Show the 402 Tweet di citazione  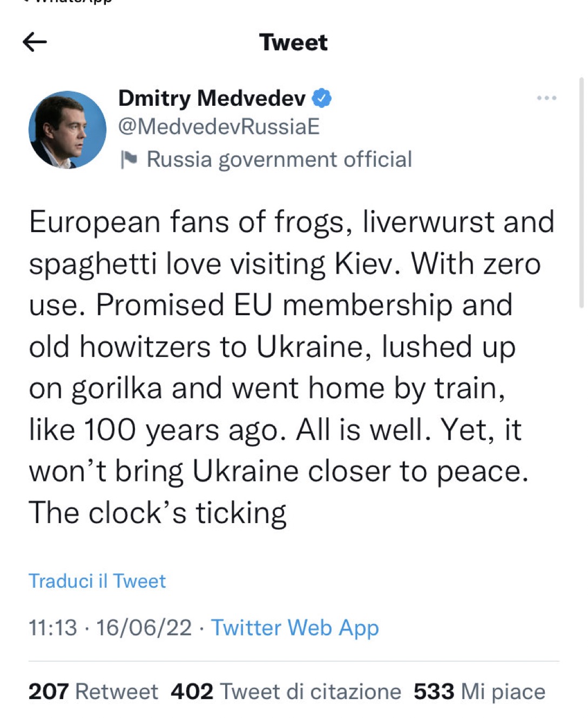tap(286, 691)
